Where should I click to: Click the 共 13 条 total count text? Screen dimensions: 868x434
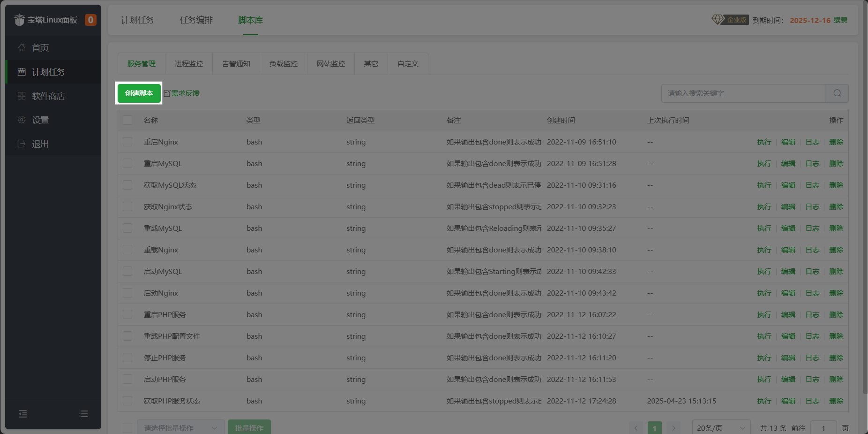click(x=773, y=428)
